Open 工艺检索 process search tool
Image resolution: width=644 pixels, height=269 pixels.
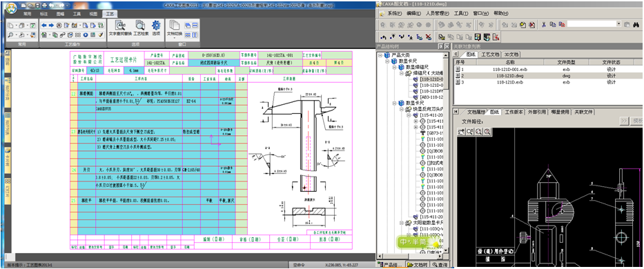pos(140,28)
